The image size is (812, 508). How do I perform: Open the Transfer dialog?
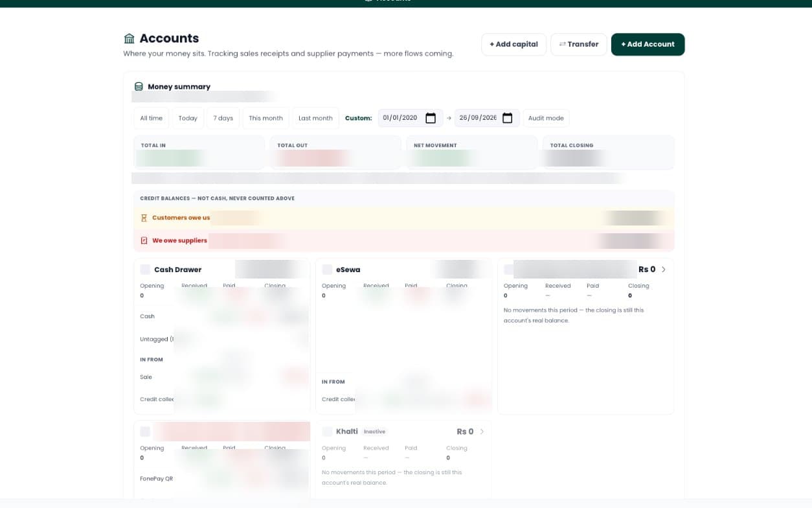click(578, 44)
